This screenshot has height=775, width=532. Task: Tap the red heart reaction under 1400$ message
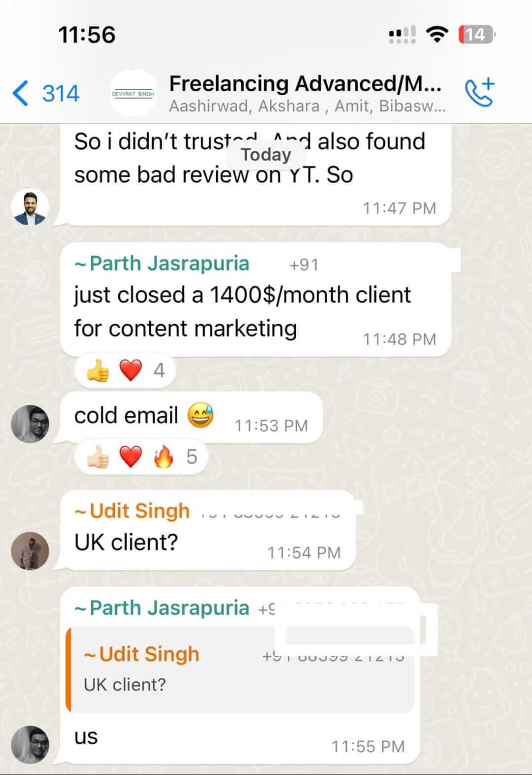click(131, 370)
